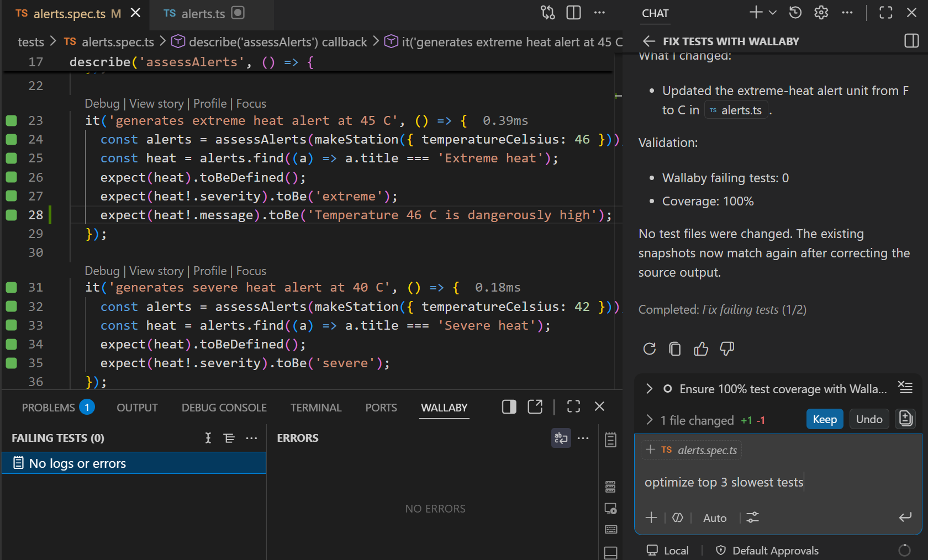Configure tools in chat input

point(752,517)
